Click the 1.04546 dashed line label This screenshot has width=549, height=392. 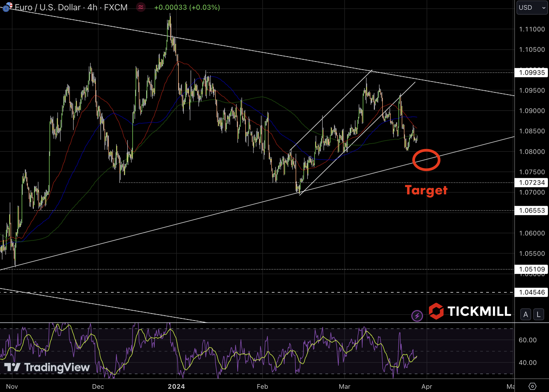[532, 292]
